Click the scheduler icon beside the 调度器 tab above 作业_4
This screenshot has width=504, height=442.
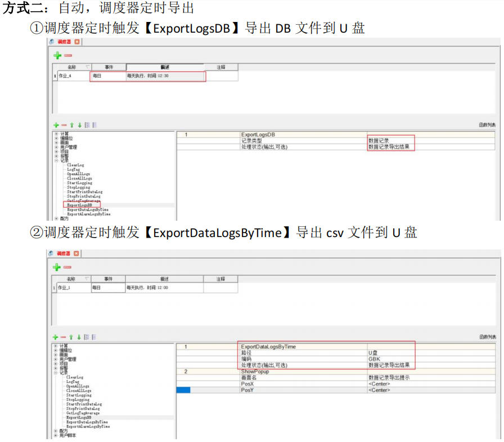[x=52, y=42]
